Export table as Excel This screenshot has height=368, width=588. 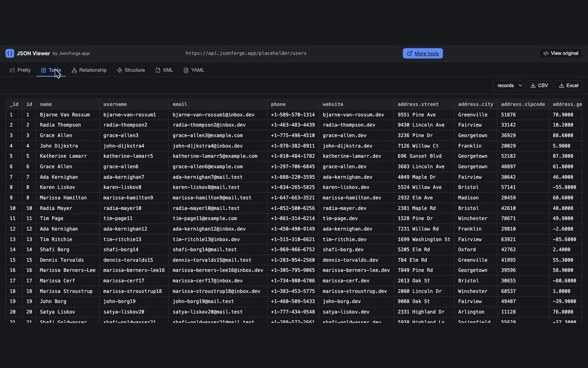tap(569, 86)
